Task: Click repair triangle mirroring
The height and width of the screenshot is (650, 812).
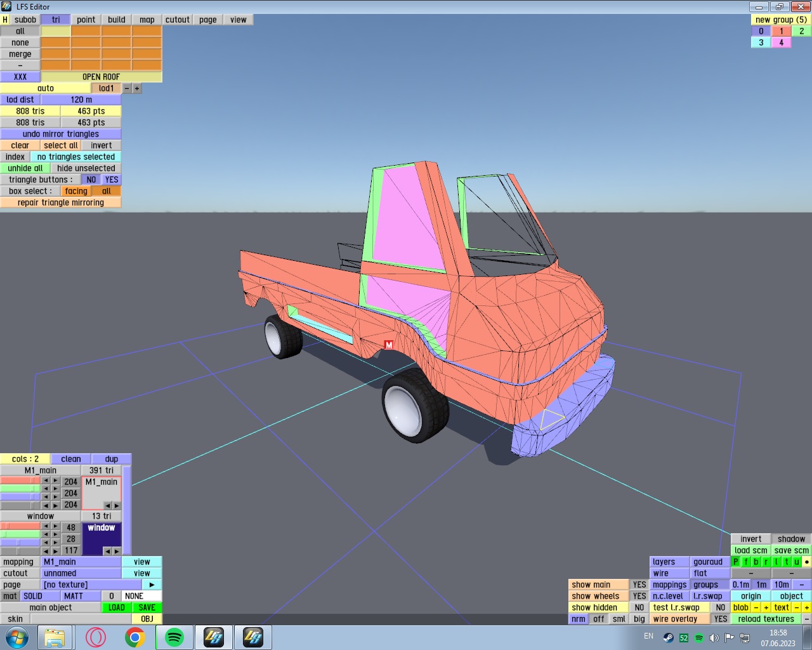Action: tap(61, 202)
